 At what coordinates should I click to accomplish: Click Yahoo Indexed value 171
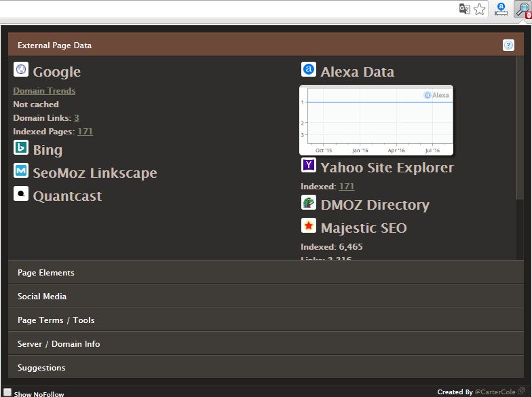pos(347,187)
